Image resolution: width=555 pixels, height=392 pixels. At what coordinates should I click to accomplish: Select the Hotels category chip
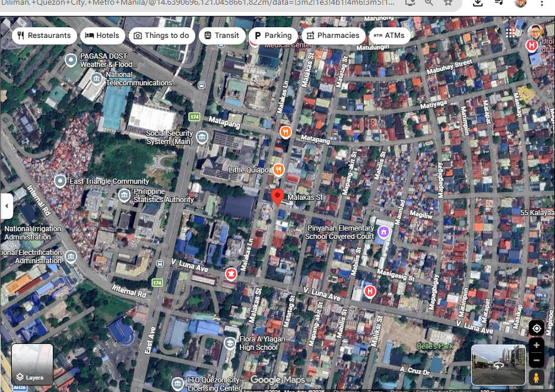102,36
